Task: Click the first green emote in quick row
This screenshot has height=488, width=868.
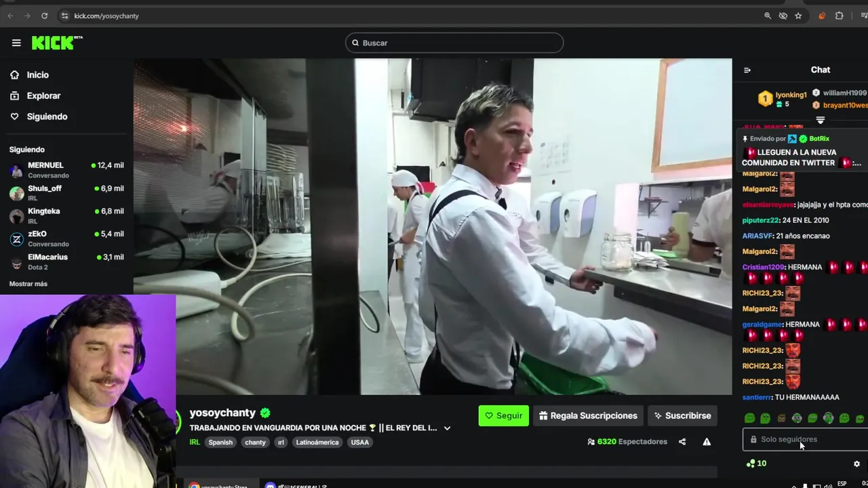Action: tap(749, 419)
